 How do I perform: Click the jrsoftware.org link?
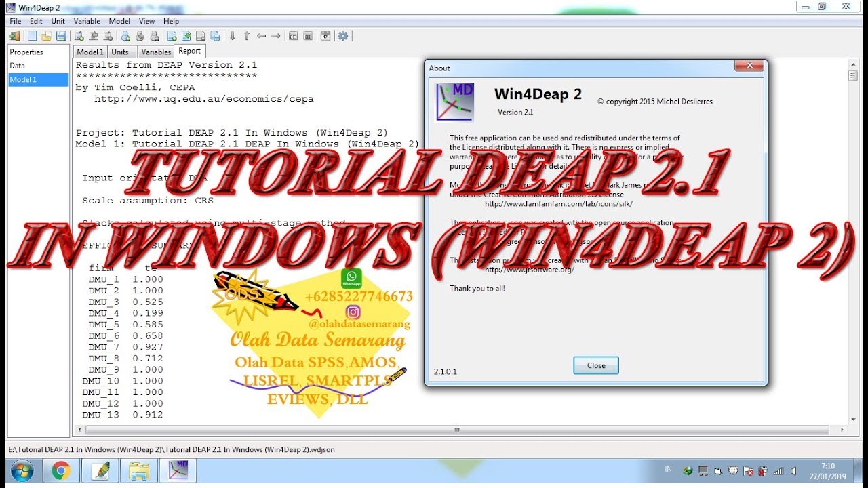coord(530,270)
